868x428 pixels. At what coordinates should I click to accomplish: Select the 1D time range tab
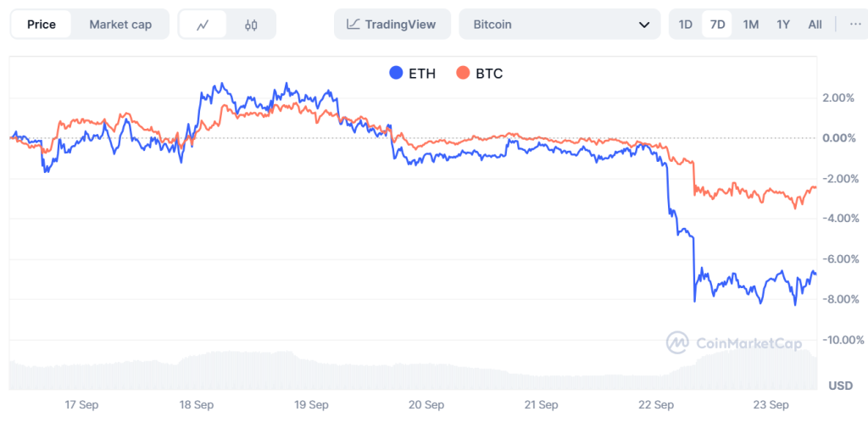point(685,25)
